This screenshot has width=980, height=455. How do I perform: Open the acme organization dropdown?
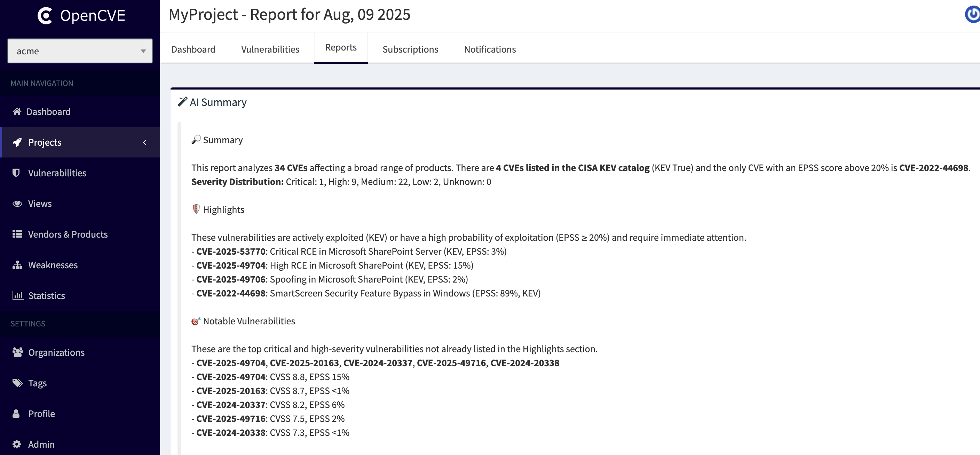tap(80, 51)
